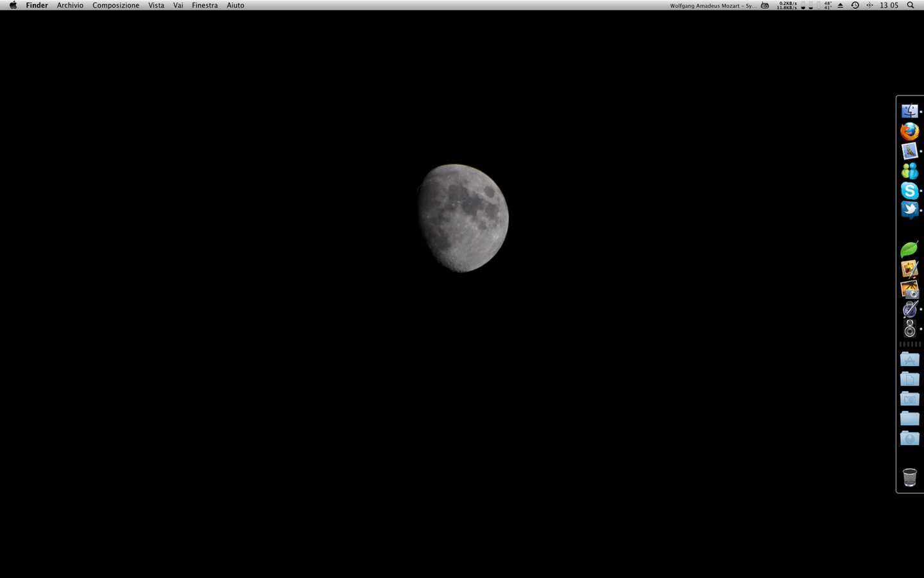Open MSN Messenger in the dock

pos(909,171)
